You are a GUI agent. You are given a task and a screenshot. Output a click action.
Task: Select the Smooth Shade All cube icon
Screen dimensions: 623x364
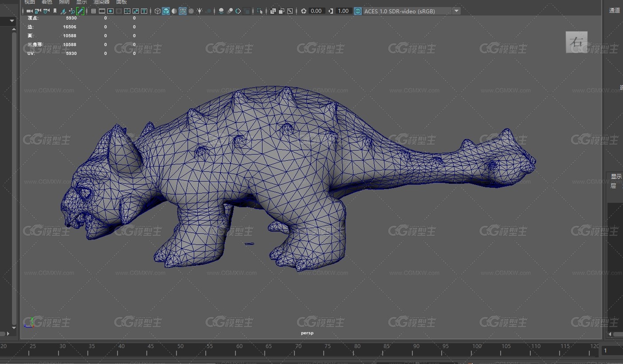pyautogui.click(x=166, y=11)
